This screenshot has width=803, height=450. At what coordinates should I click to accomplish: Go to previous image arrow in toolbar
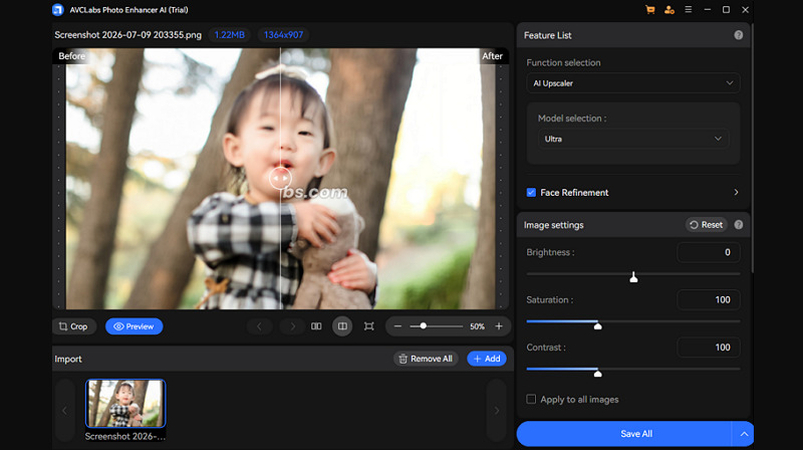(259, 326)
